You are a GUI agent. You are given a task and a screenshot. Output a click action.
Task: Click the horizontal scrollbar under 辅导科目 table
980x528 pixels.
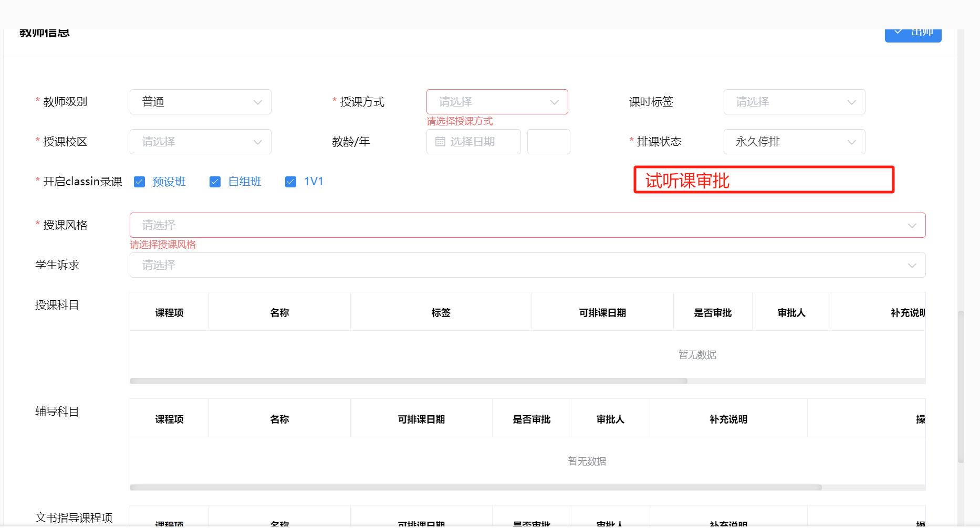click(x=475, y=488)
